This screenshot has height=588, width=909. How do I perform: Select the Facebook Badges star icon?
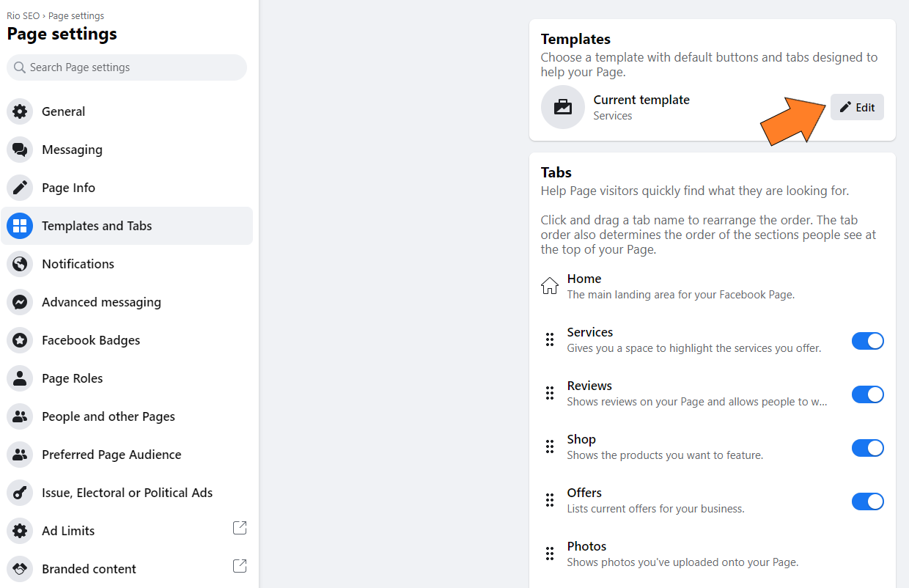[x=19, y=339]
